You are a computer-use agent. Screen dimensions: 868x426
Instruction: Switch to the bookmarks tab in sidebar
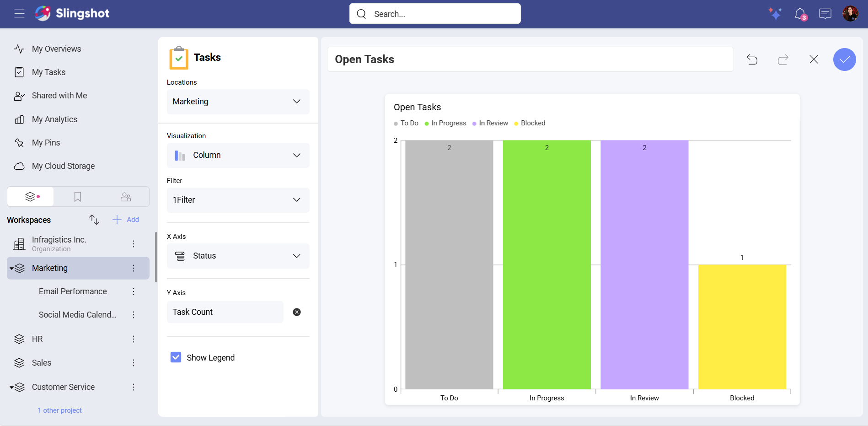click(77, 196)
